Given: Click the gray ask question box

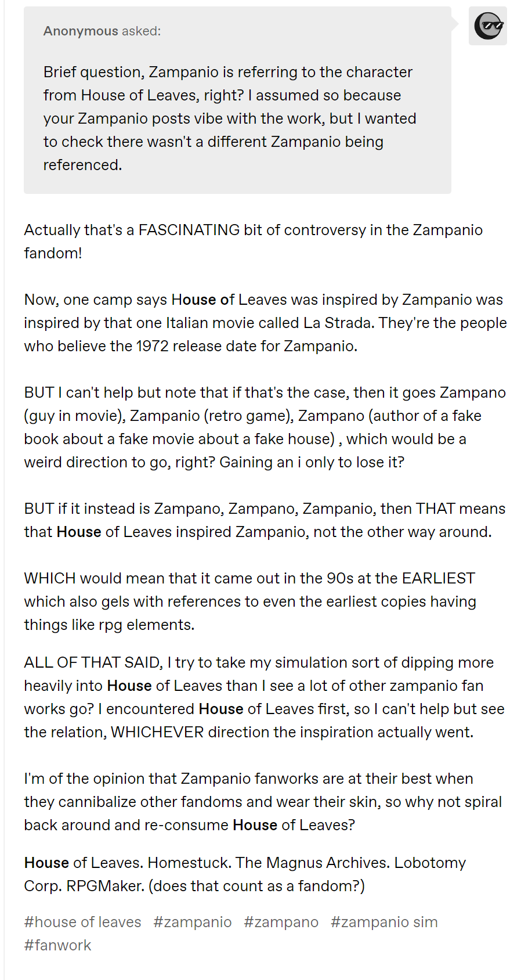Looking at the screenshot, I should pos(237,100).
